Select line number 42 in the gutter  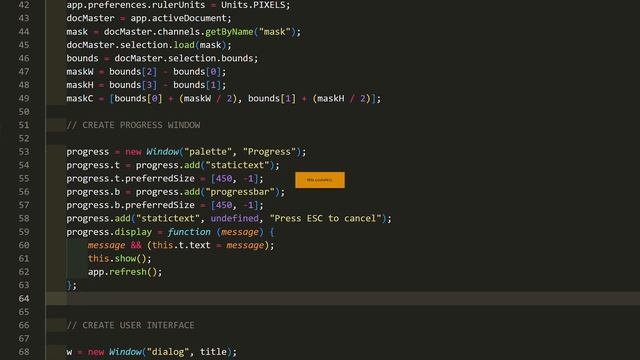point(24,5)
